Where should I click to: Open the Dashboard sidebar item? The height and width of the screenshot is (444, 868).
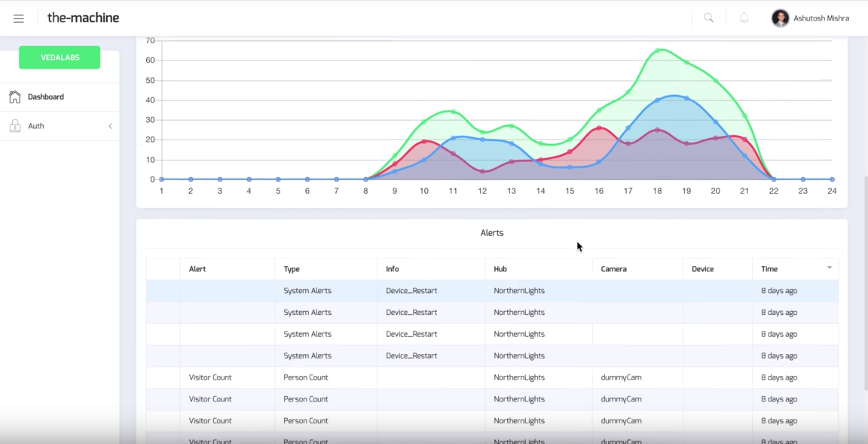point(46,97)
